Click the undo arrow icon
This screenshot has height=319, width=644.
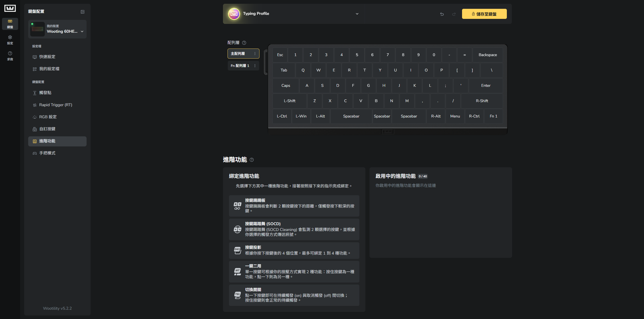pos(442,14)
